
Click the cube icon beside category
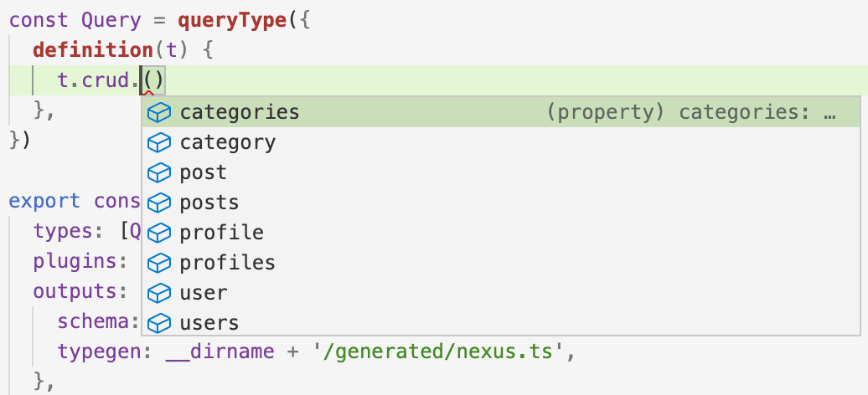coord(158,142)
